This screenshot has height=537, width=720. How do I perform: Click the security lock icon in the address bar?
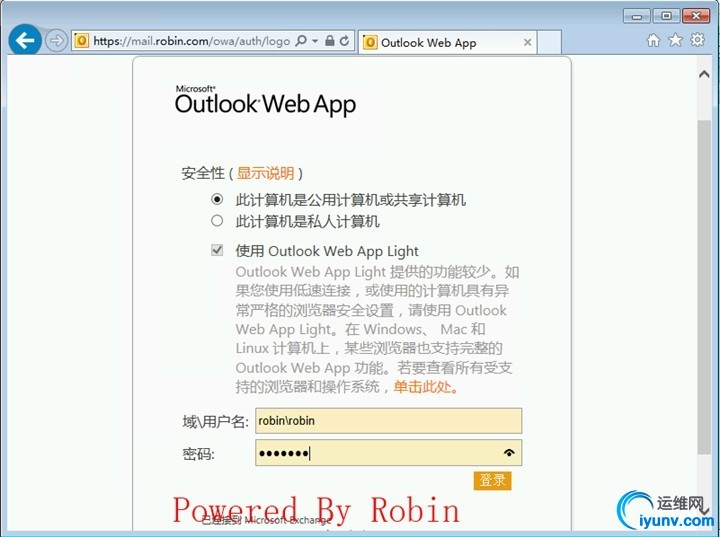(x=329, y=41)
